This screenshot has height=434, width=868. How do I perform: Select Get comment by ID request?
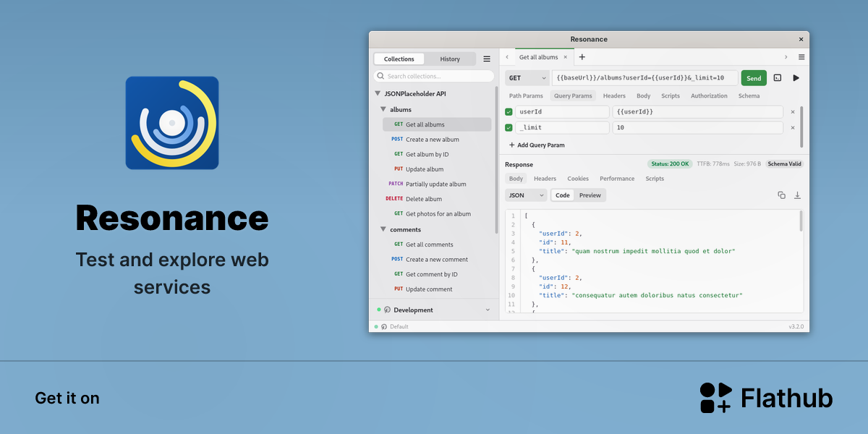point(437,274)
